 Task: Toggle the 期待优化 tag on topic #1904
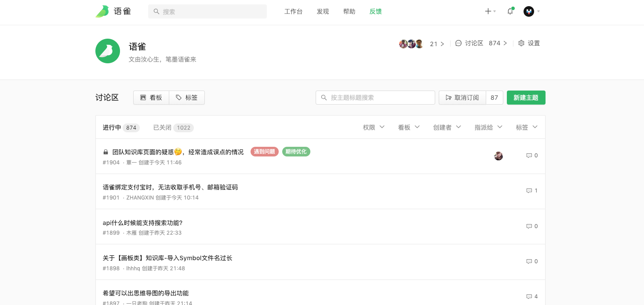pyautogui.click(x=296, y=151)
